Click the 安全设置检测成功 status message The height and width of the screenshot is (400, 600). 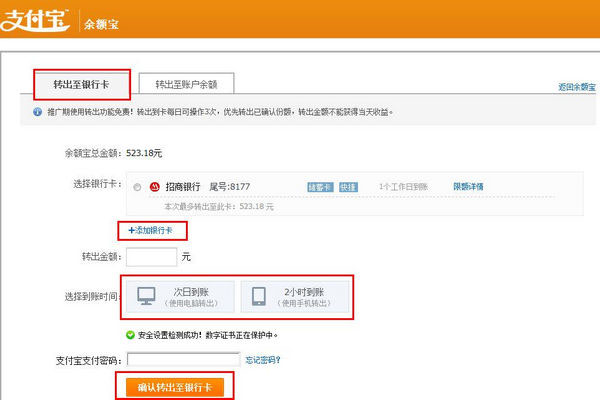tap(208, 335)
